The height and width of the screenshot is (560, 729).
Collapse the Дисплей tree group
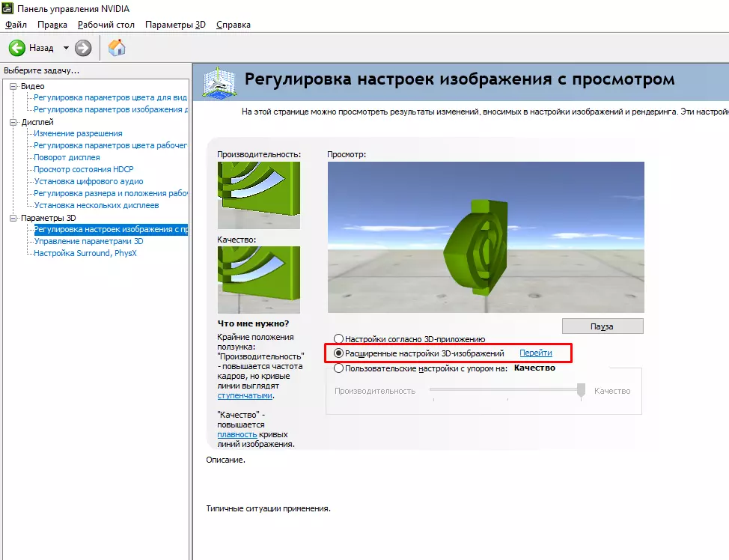[13, 122]
